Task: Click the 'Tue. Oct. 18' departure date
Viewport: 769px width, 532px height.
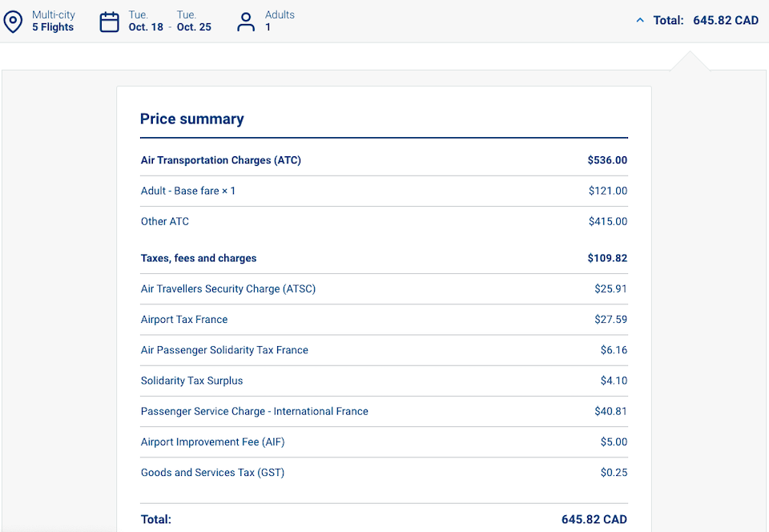Action: coord(146,21)
